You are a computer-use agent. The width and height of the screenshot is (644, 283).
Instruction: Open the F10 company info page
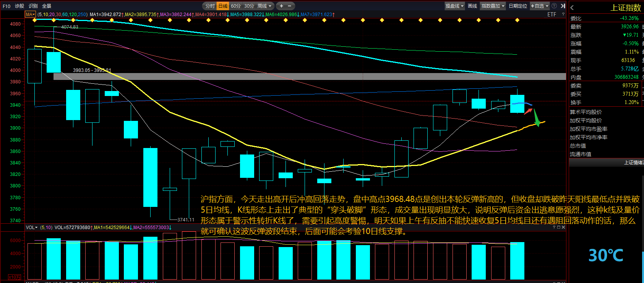pos(6,6)
